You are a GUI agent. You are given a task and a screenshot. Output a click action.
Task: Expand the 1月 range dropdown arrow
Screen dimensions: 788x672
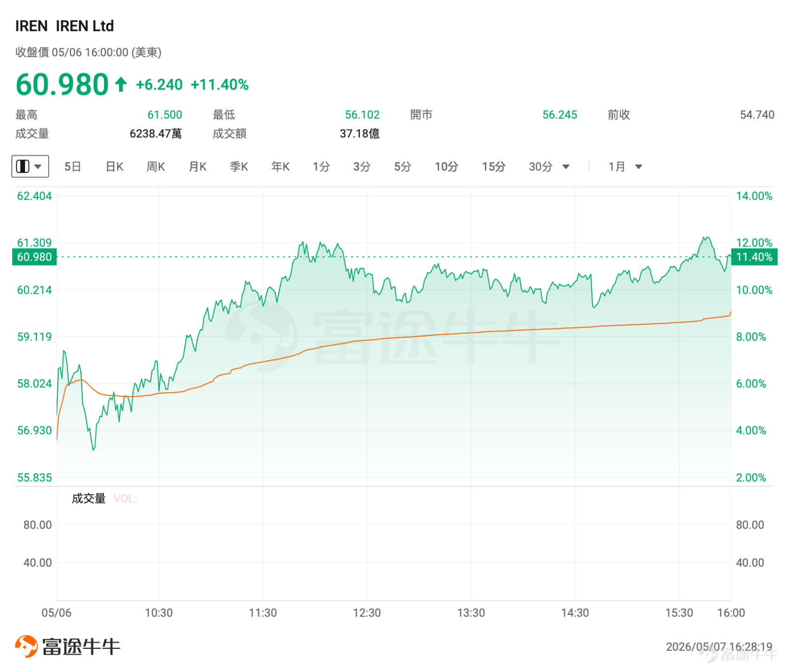pos(639,167)
